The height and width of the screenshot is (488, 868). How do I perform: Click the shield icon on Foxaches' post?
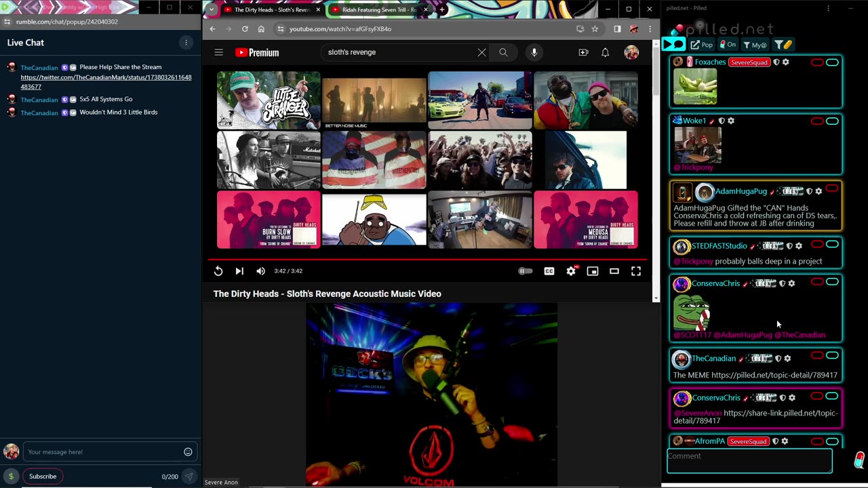[776, 62]
